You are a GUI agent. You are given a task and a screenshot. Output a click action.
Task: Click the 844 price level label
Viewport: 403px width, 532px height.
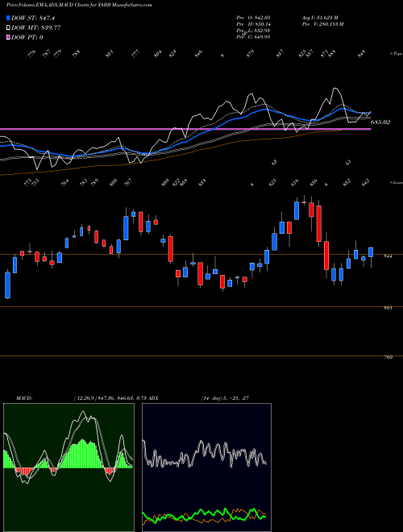pyautogui.click(x=388, y=256)
